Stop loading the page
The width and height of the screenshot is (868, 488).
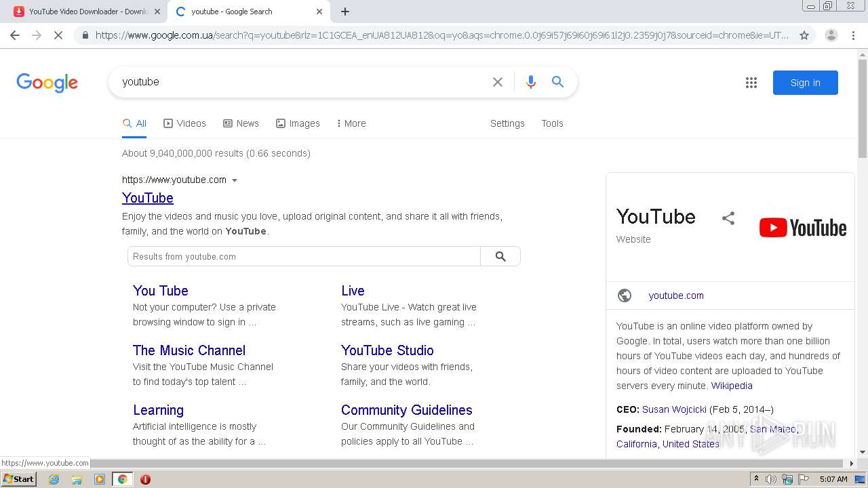click(58, 35)
